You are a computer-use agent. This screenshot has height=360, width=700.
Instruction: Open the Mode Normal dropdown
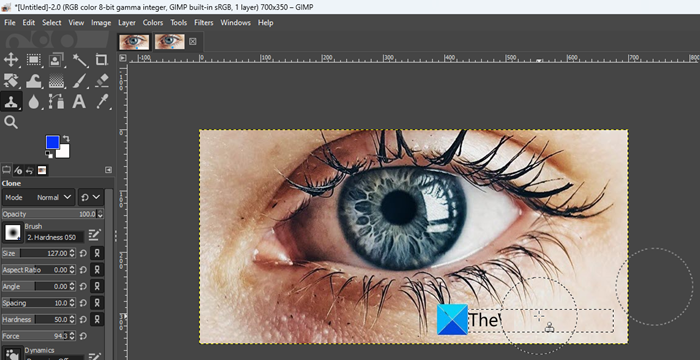pyautogui.click(x=38, y=197)
